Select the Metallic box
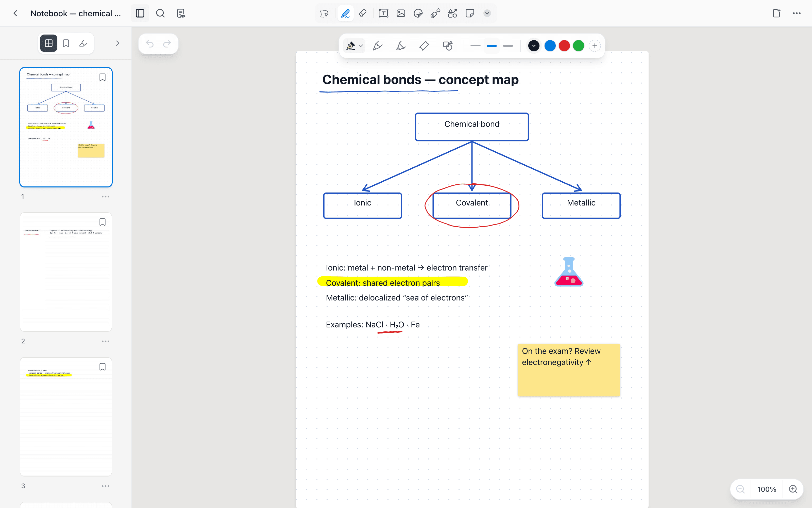Screen dimensions: 812x508 (x=581, y=206)
